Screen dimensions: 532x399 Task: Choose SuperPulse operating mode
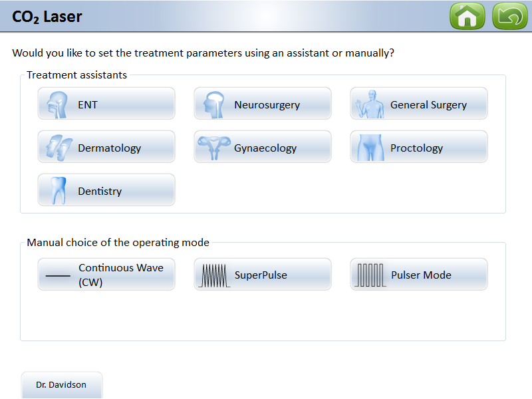tap(263, 275)
